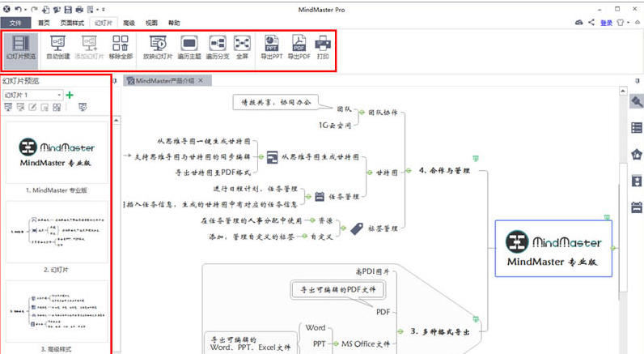Click open file icon in quick access toolbar
This screenshot has width=644, height=354.
pos(57,9)
